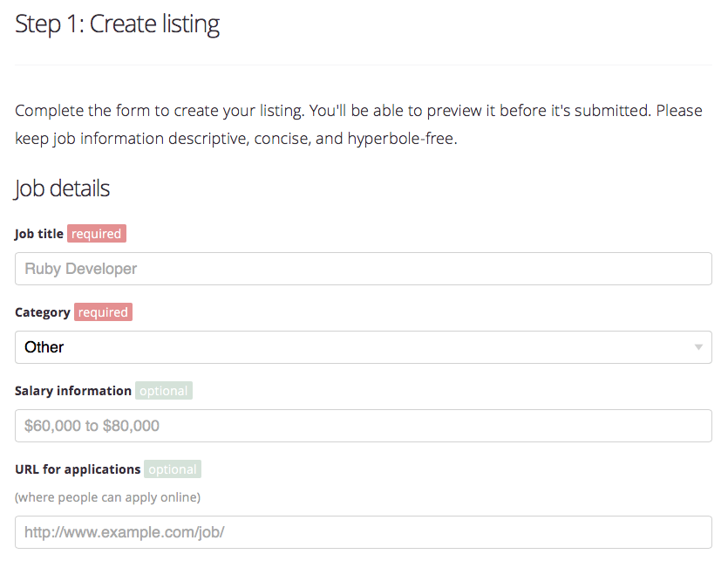The width and height of the screenshot is (728, 561).
Task: Click the Job title label
Action: pos(39,234)
